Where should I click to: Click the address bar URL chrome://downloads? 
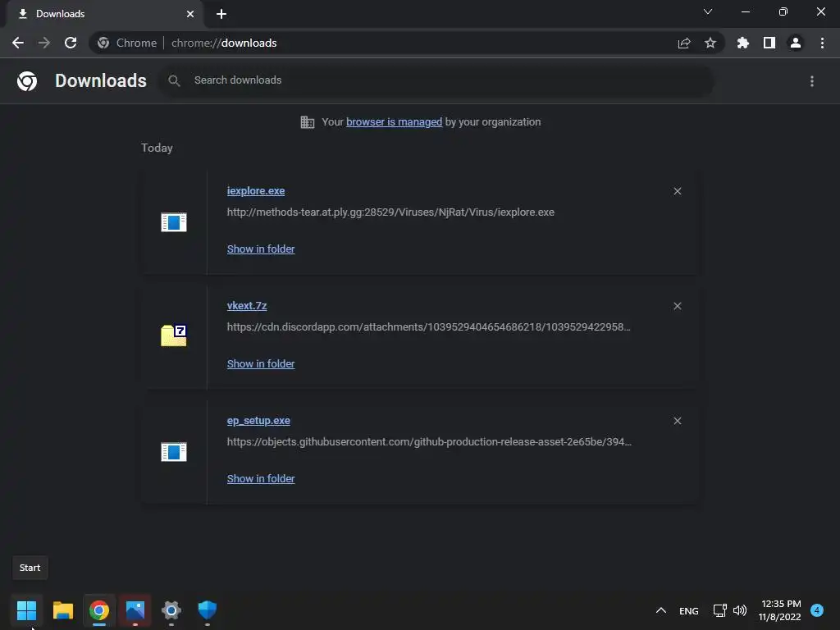pyautogui.click(x=224, y=43)
